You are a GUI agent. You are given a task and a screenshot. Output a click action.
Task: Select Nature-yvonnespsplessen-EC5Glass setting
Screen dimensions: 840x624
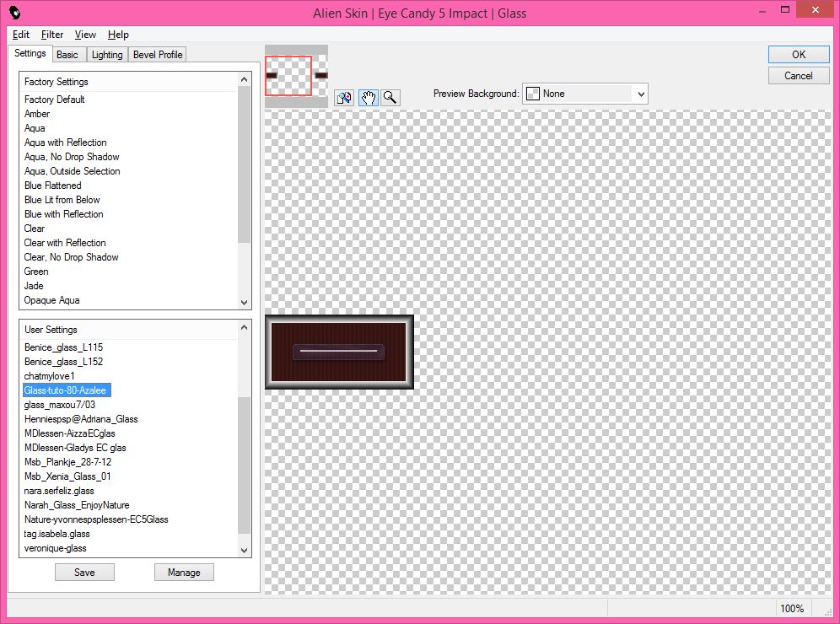tap(96, 519)
